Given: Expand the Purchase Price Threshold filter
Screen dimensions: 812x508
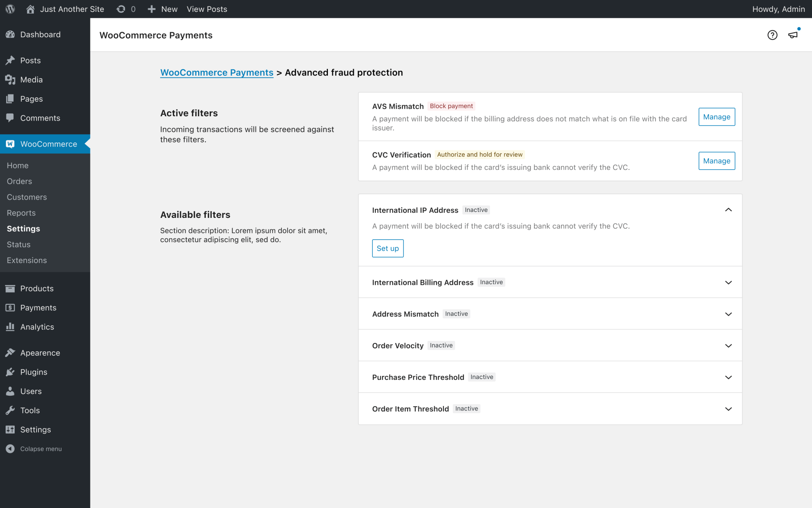Looking at the screenshot, I should tap(728, 377).
